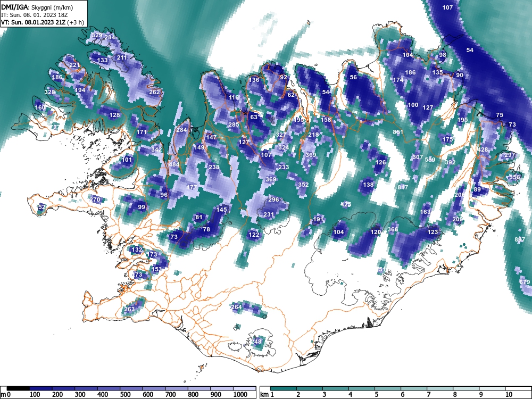Click the visibility value 122

pyautogui.click(x=254, y=235)
